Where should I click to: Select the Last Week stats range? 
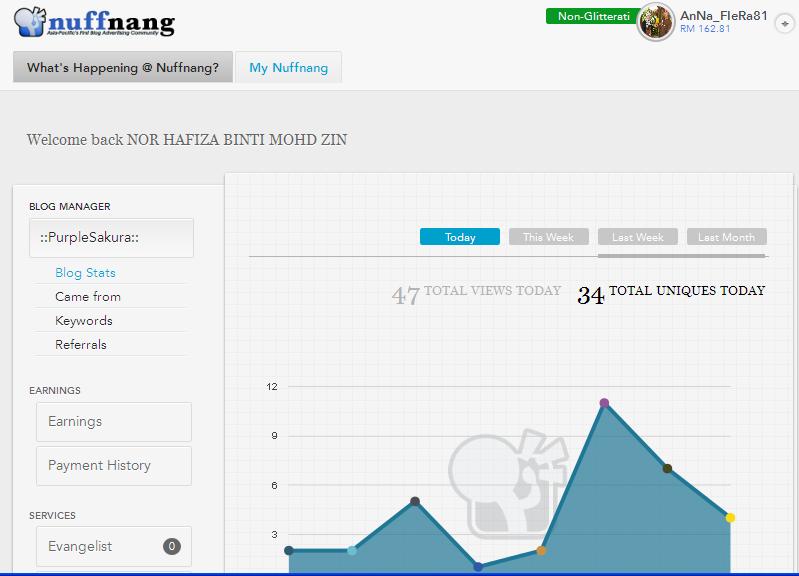pos(637,237)
